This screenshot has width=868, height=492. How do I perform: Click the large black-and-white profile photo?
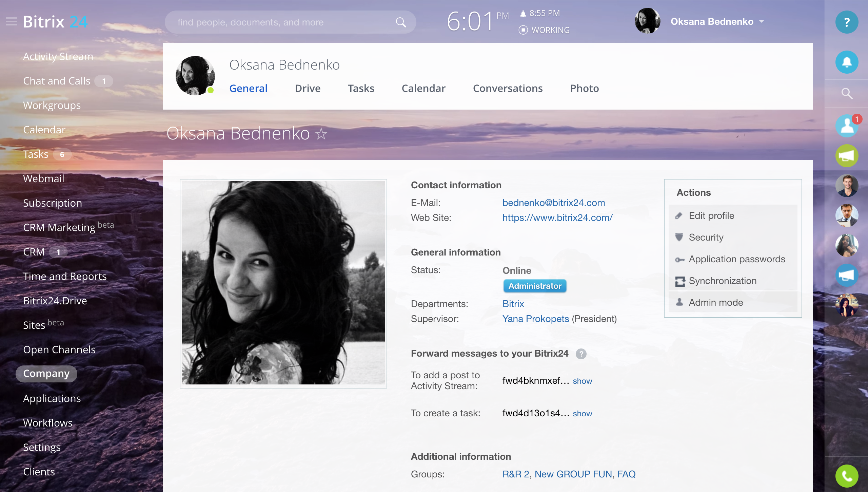(x=283, y=283)
